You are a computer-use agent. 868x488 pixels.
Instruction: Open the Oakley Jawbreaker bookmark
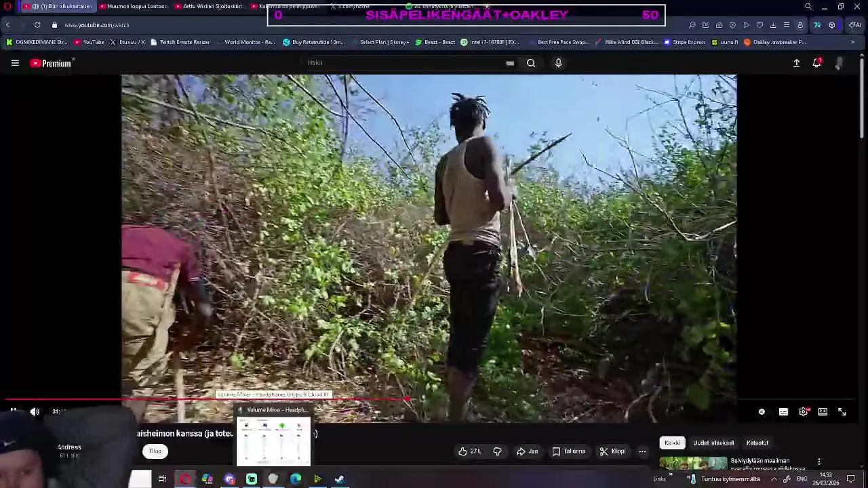coord(775,42)
